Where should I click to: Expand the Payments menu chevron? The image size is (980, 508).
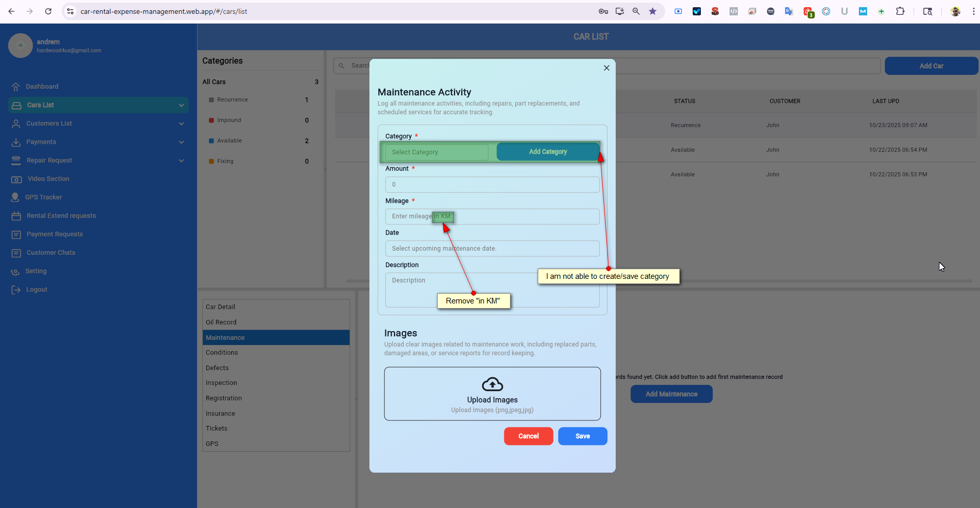click(181, 142)
